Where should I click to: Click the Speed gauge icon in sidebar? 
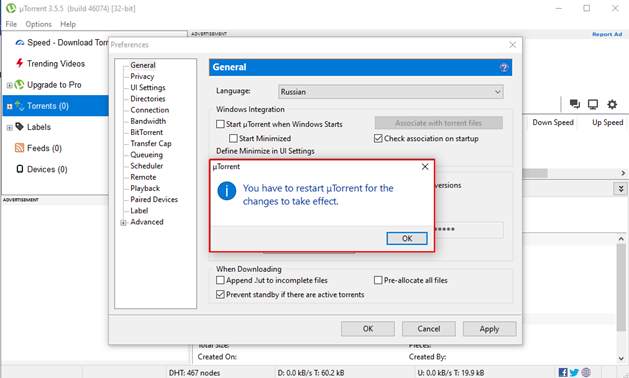point(20,43)
